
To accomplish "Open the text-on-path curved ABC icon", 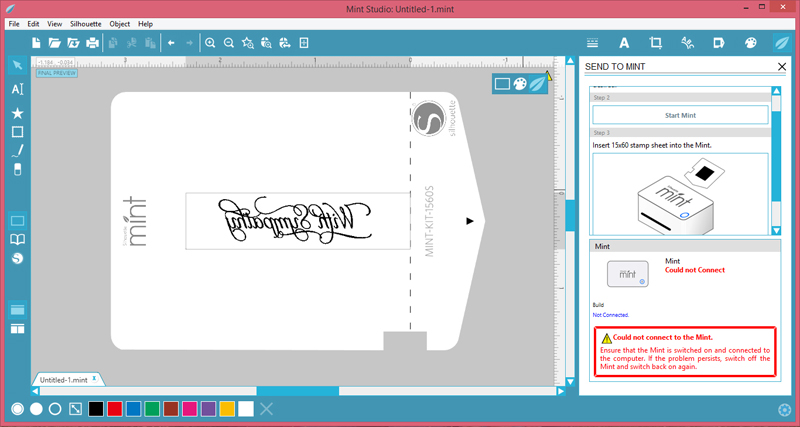I will click(x=687, y=43).
